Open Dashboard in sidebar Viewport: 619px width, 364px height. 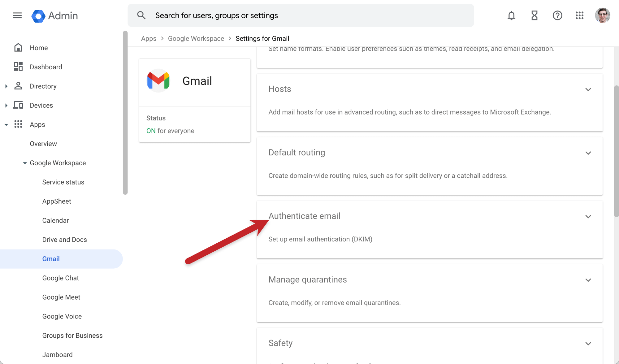(46, 67)
